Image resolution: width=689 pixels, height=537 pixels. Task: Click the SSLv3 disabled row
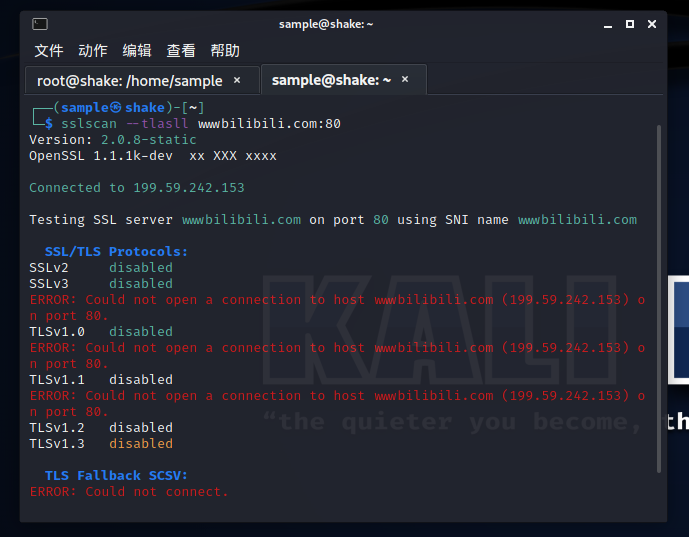coord(101,284)
